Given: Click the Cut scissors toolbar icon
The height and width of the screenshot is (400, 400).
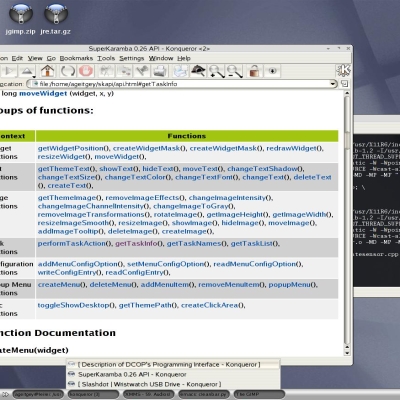Looking at the screenshot, I should (x=106, y=71).
